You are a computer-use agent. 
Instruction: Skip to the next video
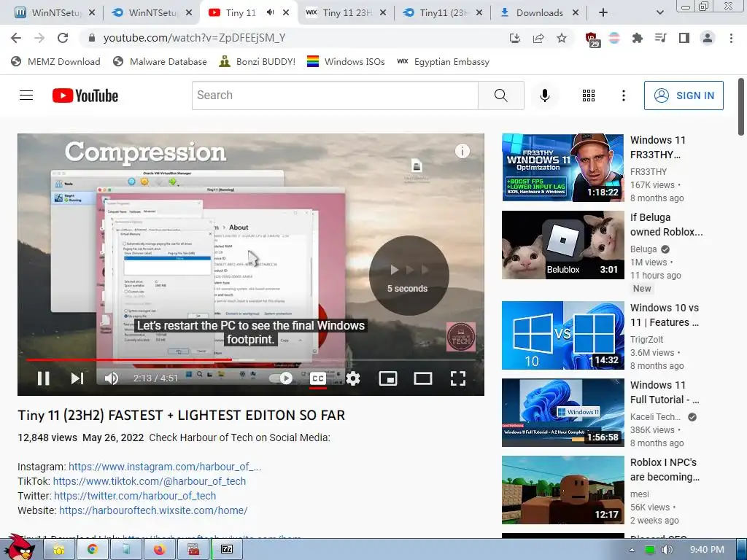(77, 378)
